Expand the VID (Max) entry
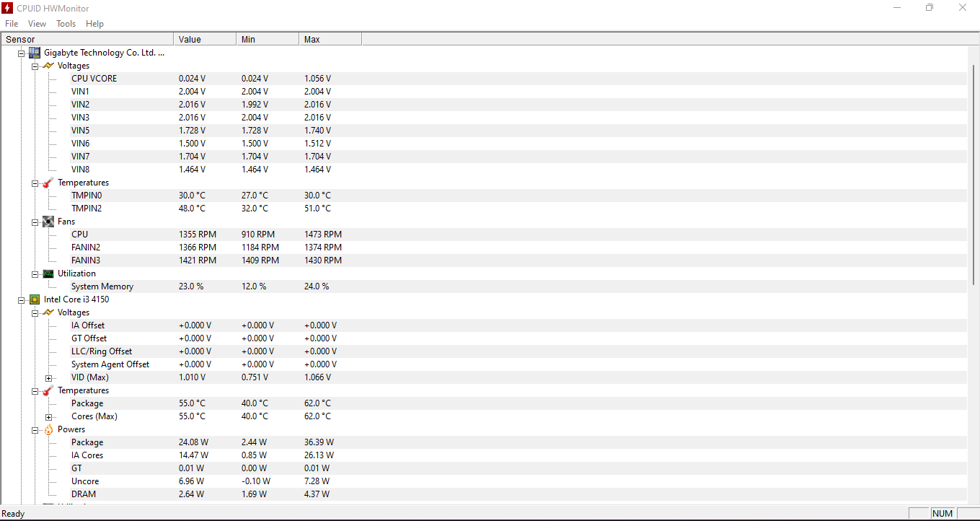This screenshot has height=521, width=980. [x=48, y=377]
